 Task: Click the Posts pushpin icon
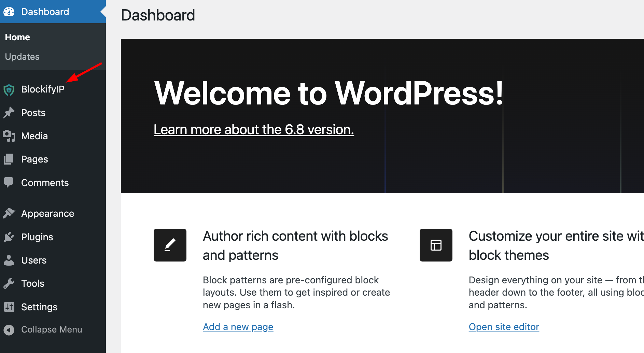click(9, 113)
